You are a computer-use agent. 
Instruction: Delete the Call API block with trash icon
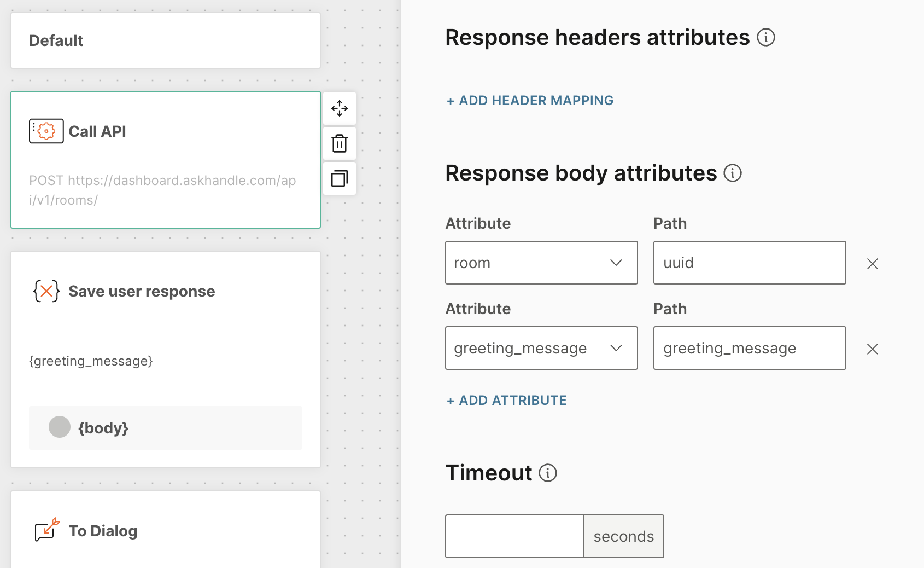pyautogui.click(x=340, y=143)
